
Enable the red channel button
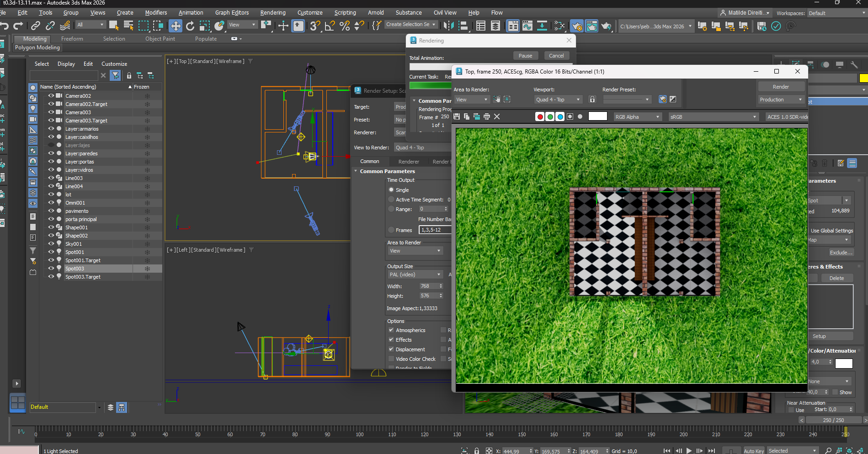click(540, 117)
